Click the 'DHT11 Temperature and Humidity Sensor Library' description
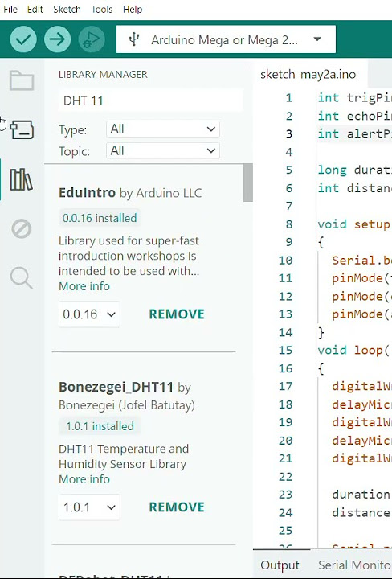 click(x=124, y=457)
